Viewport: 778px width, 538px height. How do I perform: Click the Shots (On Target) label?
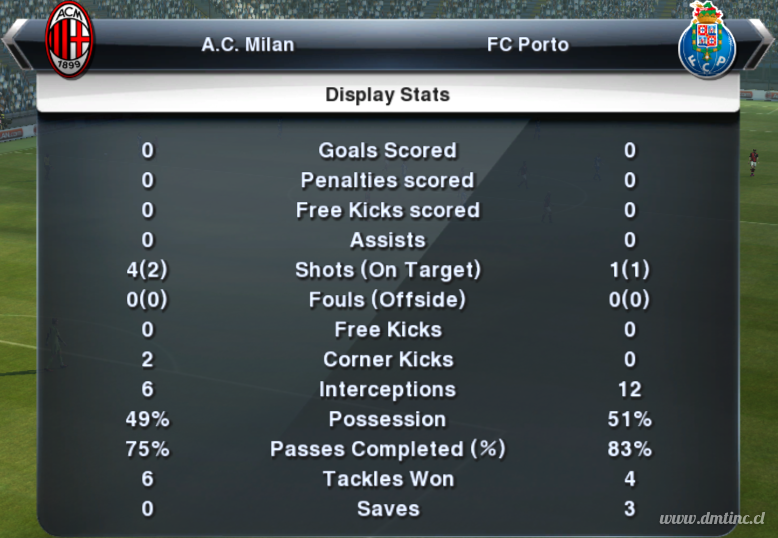388,270
